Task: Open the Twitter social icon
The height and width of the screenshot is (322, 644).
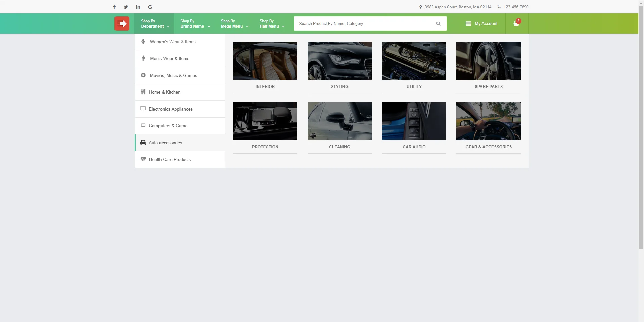Action: [126, 7]
